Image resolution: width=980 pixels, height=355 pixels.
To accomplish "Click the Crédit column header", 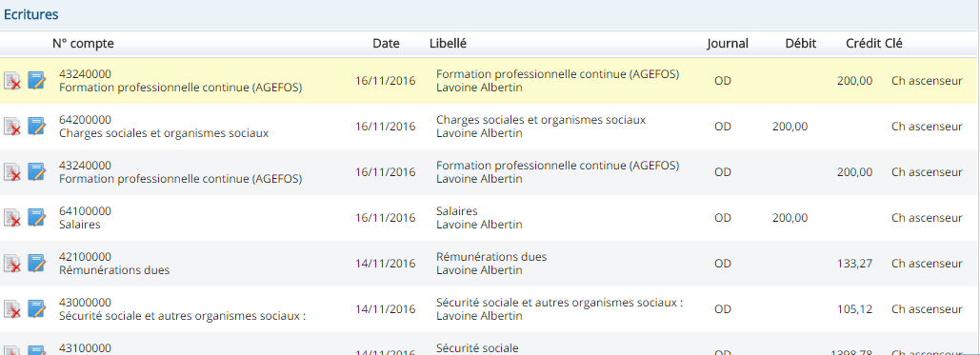I will tap(864, 44).
